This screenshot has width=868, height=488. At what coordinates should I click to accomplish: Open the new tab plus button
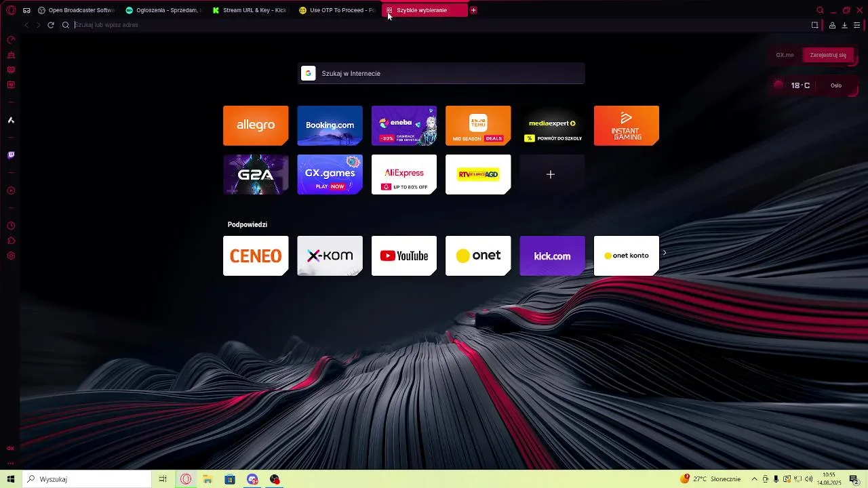(x=473, y=10)
